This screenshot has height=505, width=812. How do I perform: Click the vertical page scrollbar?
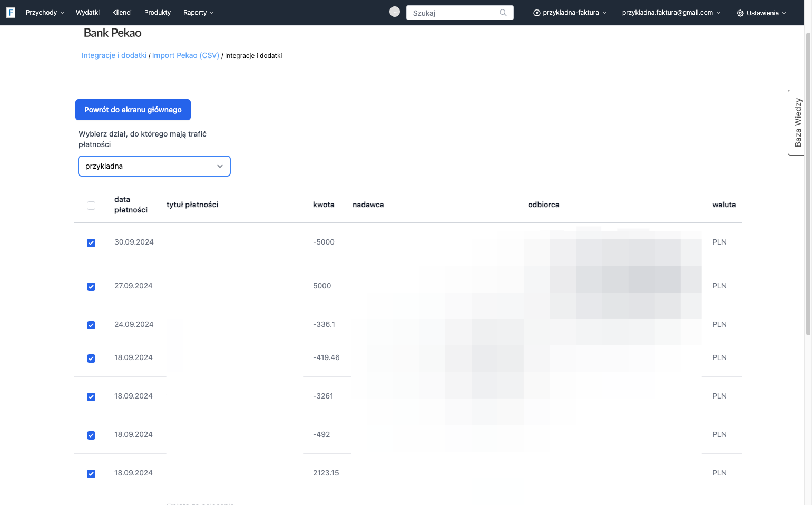[x=808, y=183]
